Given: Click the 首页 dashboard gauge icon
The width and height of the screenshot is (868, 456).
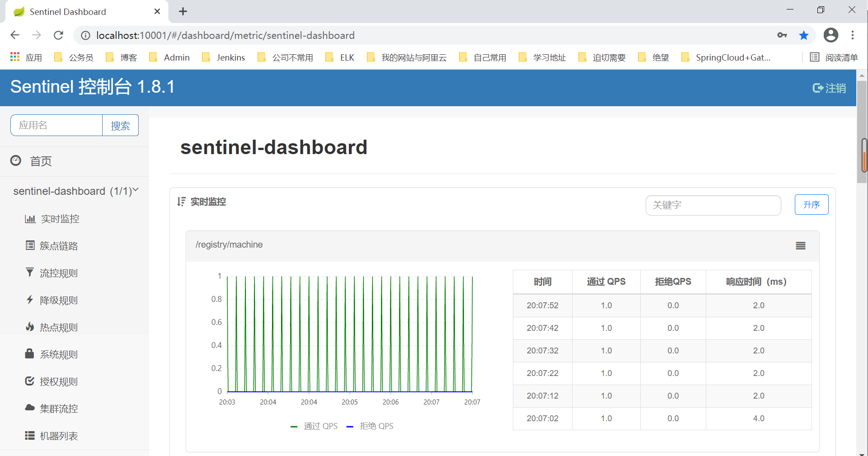Looking at the screenshot, I should coord(16,160).
